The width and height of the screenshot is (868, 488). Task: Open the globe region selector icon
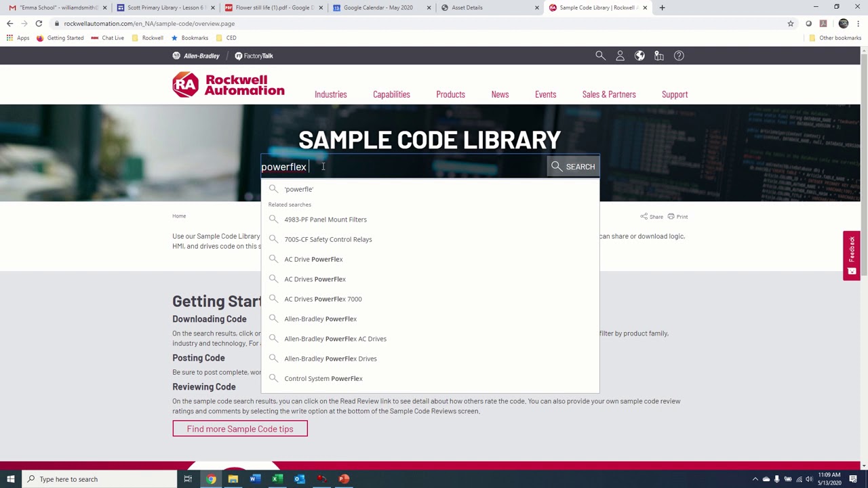[639, 56]
